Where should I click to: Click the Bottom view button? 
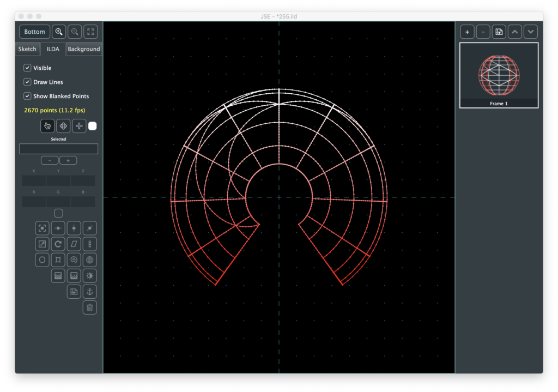pyautogui.click(x=35, y=32)
